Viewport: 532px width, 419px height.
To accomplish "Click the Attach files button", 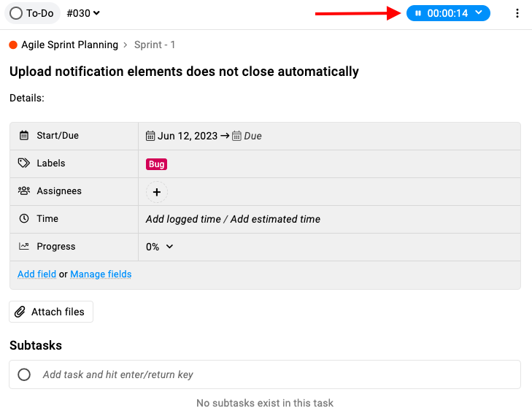I will tap(51, 312).
